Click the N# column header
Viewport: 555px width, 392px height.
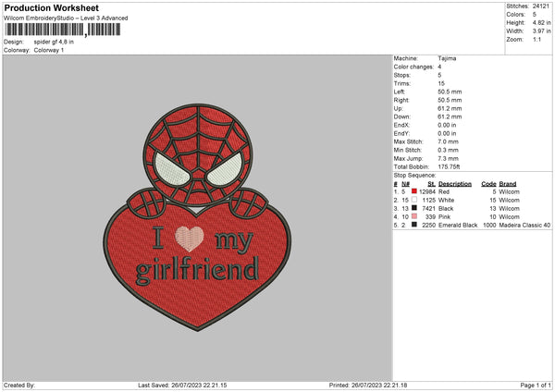pyautogui.click(x=405, y=184)
